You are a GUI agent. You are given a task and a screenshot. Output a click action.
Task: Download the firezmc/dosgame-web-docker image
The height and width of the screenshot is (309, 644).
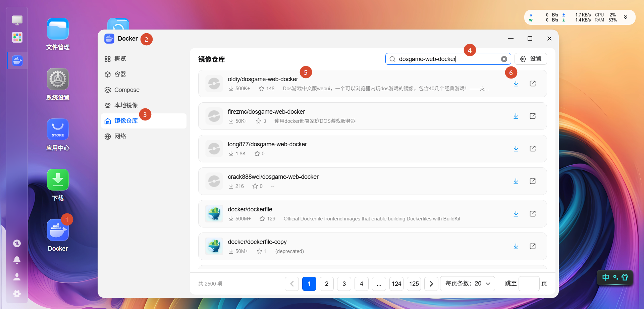click(516, 116)
